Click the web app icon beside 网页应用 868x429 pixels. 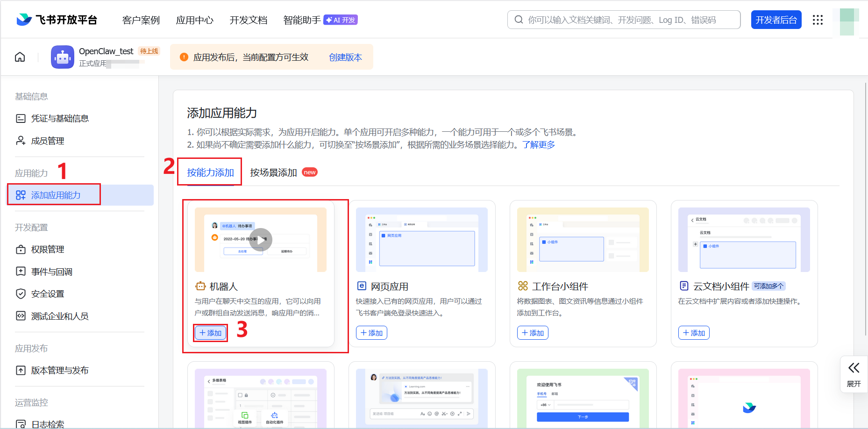coord(362,286)
